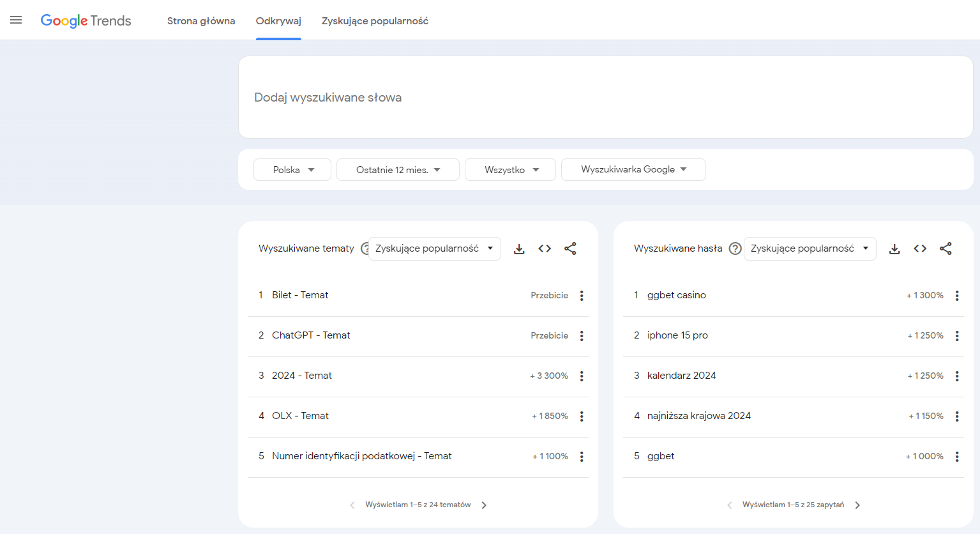Open the ChatGPT - Temat topic

click(311, 335)
